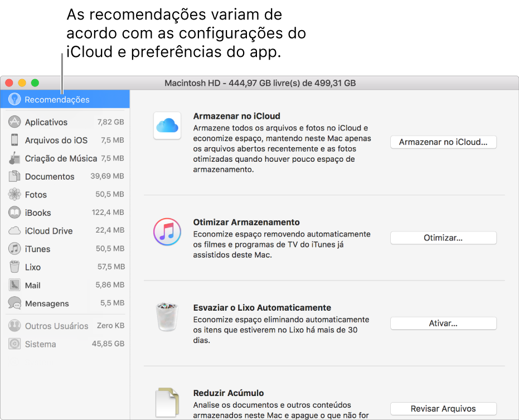519x420 pixels.
Task: Click the iBooks book icon
Action: (x=14, y=213)
